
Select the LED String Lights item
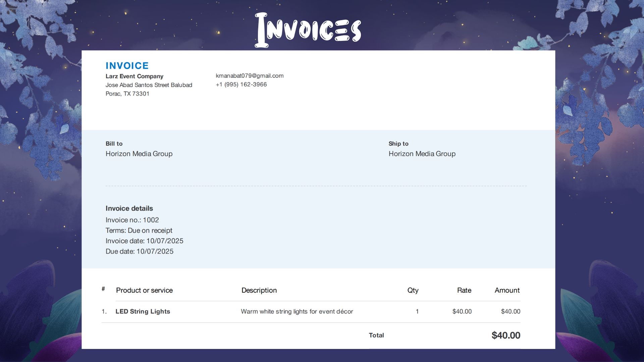tap(143, 311)
